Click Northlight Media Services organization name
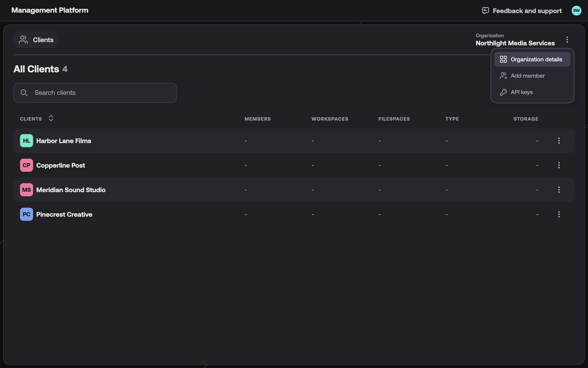Viewport: 588px width, 368px height. [515, 43]
